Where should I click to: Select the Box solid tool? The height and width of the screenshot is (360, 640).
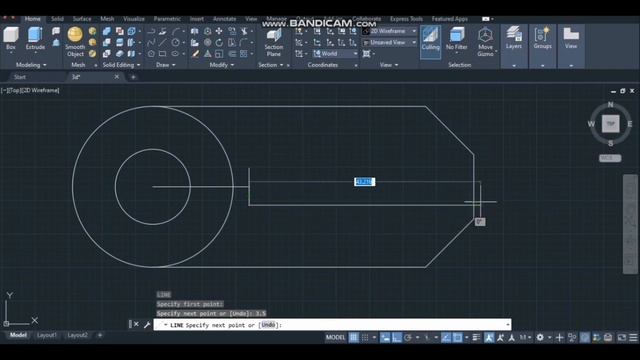coord(11,38)
